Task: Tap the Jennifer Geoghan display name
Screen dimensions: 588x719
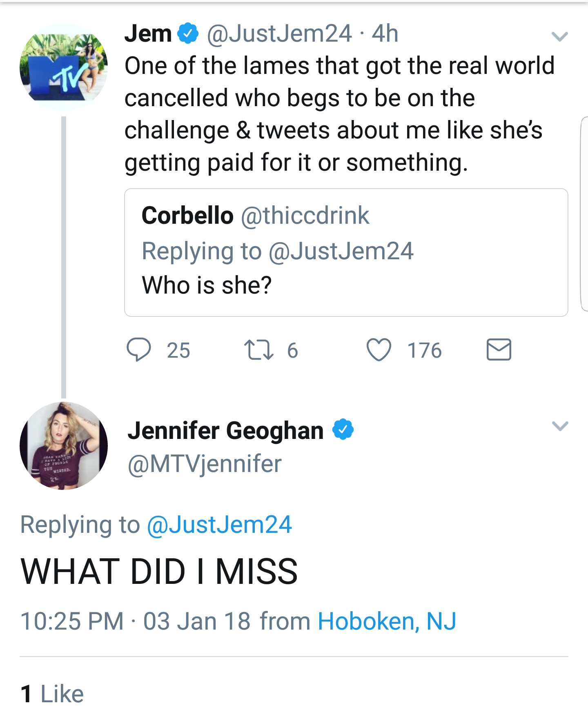Action: [x=225, y=430]
